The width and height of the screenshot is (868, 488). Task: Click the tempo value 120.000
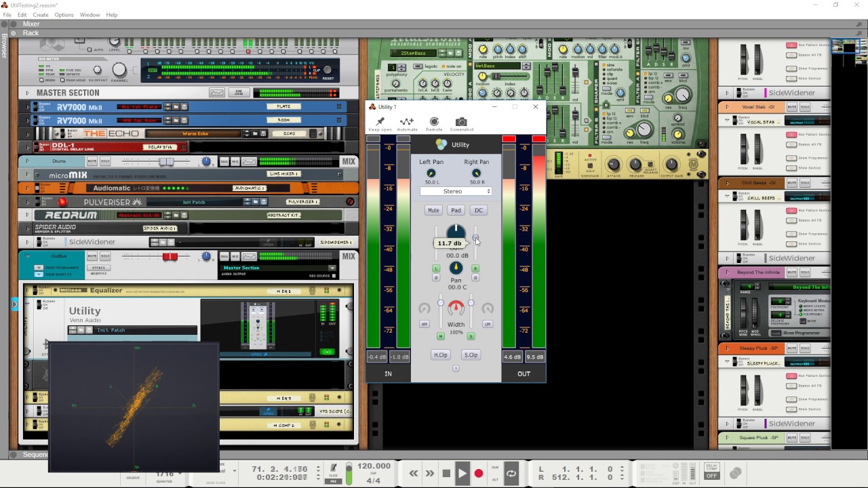[374, 466]
